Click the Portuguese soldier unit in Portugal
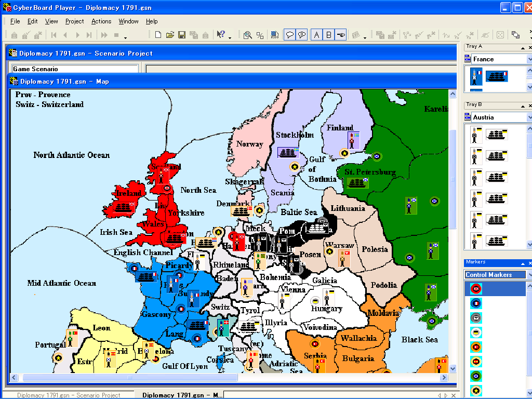This screenshot has width=532, height=399. coord(72,338)
